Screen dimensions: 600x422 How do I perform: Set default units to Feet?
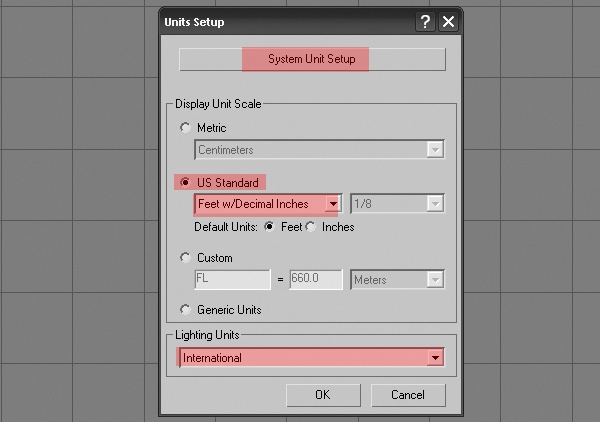pos(269,227)
